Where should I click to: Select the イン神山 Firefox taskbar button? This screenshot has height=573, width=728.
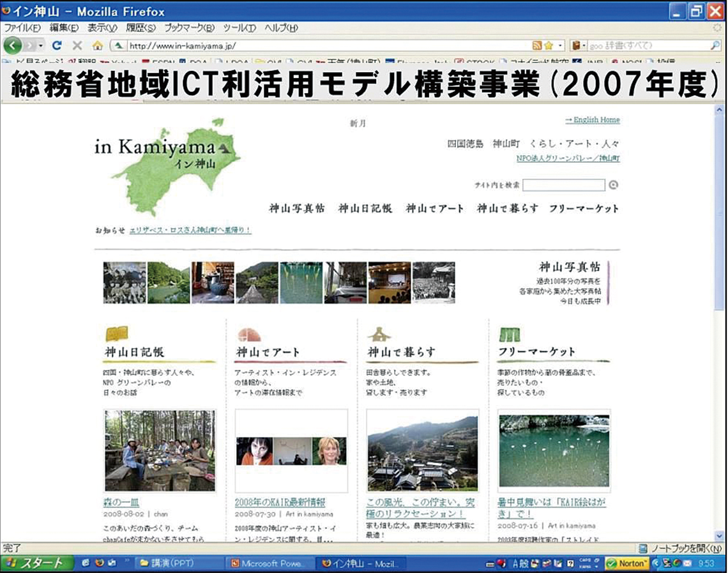click(x=361, y=563)
